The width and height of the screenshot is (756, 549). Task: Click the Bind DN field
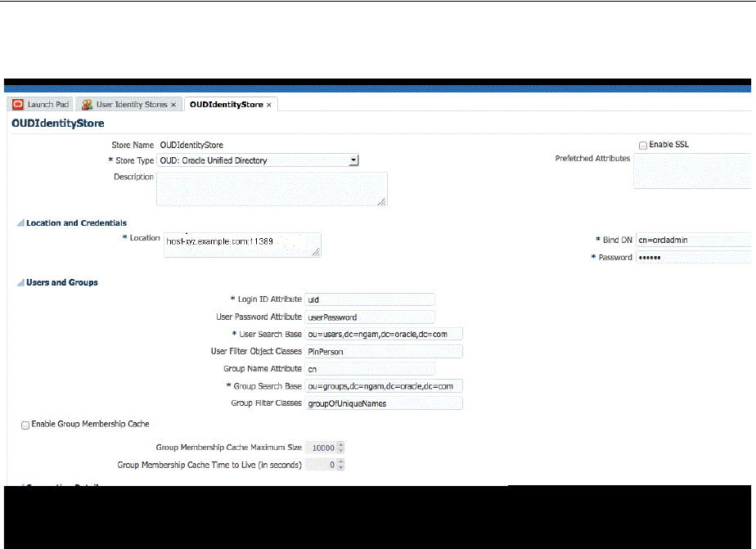point(693,240)
